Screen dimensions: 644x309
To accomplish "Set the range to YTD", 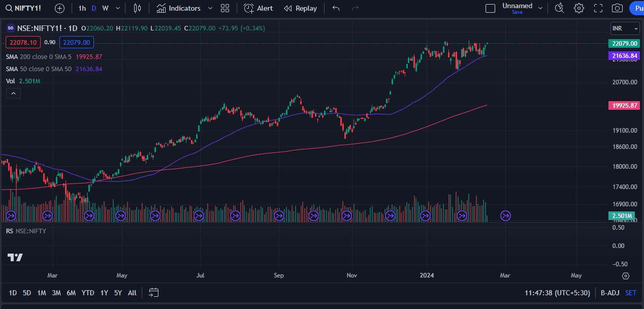I will 88,293.
